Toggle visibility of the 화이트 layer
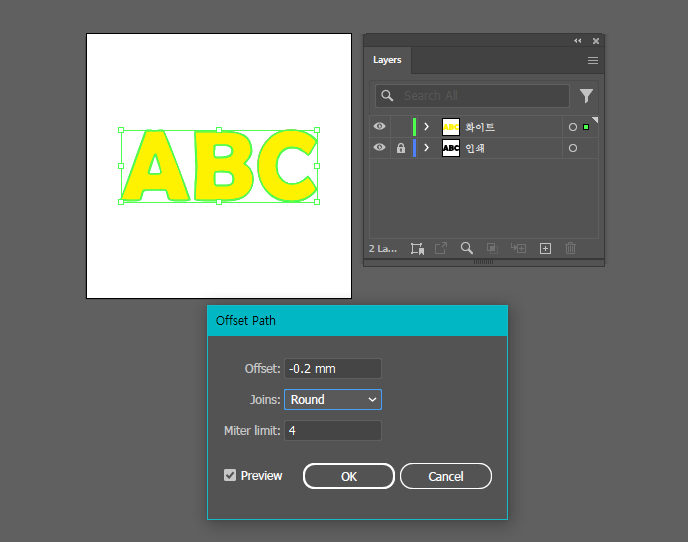This screenshot has height=542, width=688. [x=380, y=126]
